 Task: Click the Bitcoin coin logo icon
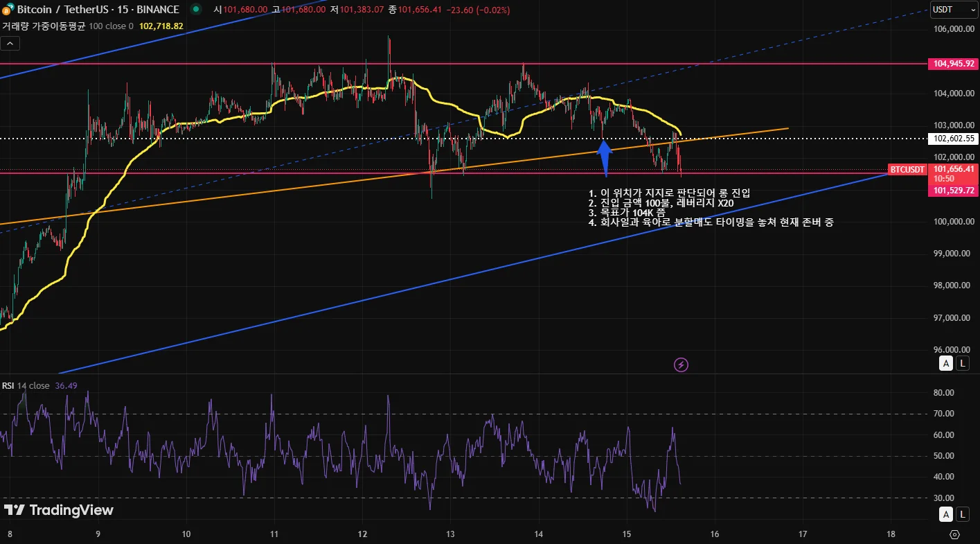point(8,10)
